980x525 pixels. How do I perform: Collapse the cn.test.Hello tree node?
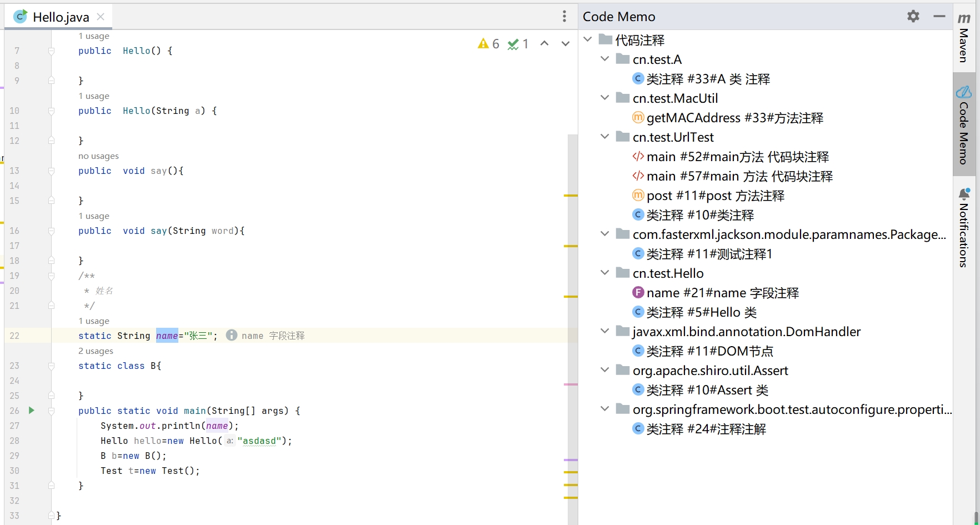[x=604, y=273]
